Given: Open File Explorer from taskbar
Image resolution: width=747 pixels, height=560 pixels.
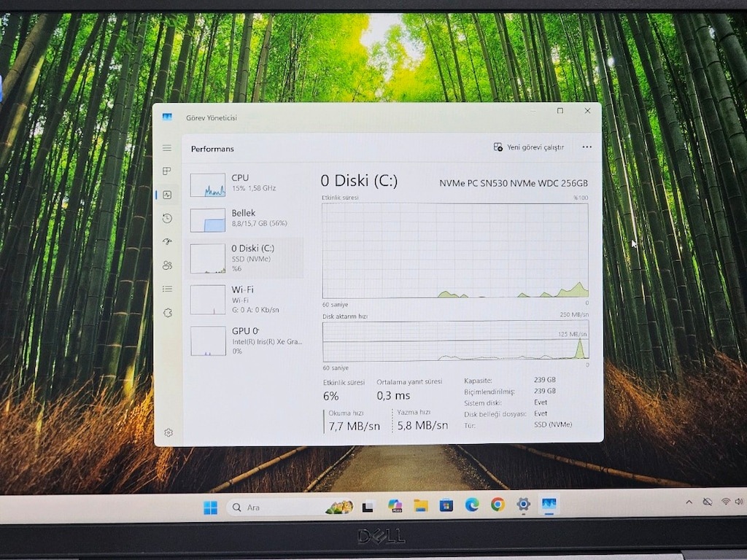Looking at the screenshot, I should (x=421, y=505).
